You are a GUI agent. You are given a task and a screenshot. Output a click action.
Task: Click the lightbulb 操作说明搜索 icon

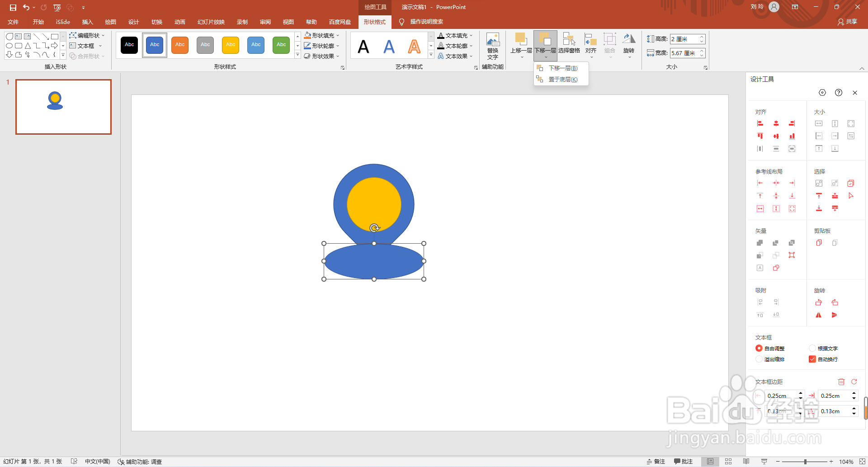pos(401,22)
